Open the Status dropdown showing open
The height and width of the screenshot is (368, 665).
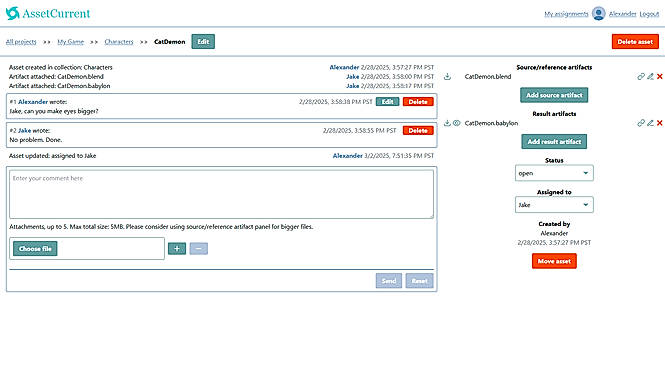pyautogui.click(x=554, y=173)
